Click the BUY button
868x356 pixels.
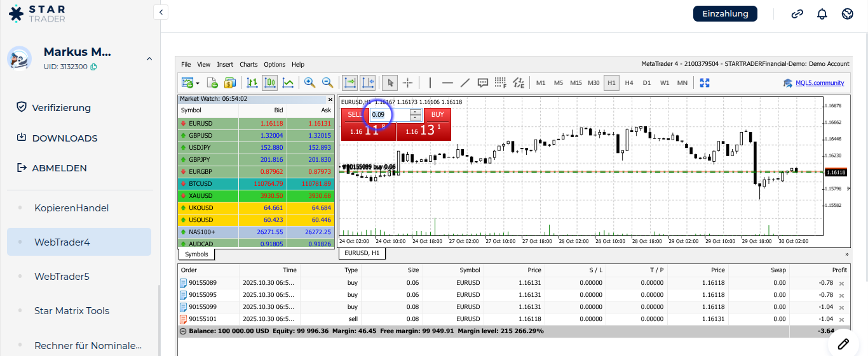point(438,114)
